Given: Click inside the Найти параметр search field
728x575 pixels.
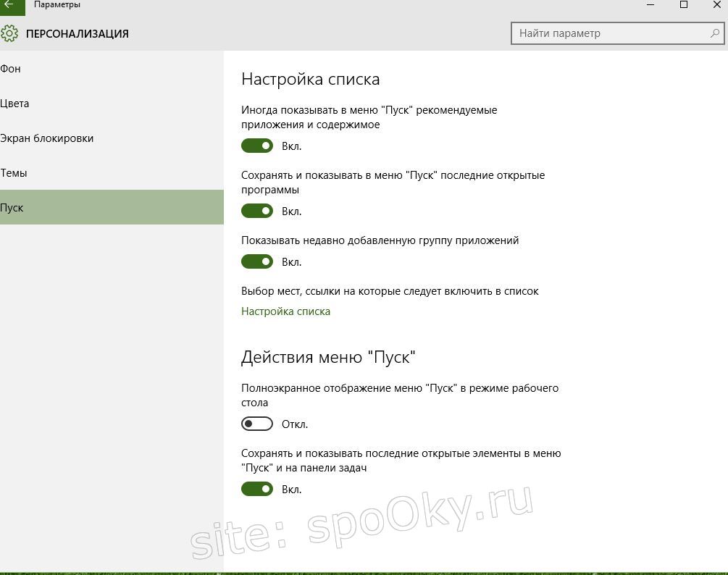Looking at the screenshot, I should click(x=608, y=33).
